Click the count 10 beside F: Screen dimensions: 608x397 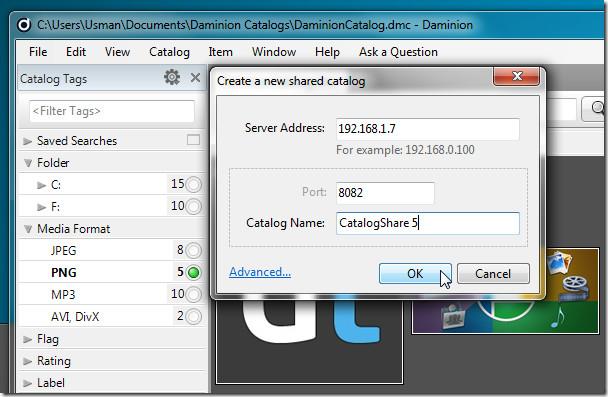pyautogui.click(x=178, y=206)
